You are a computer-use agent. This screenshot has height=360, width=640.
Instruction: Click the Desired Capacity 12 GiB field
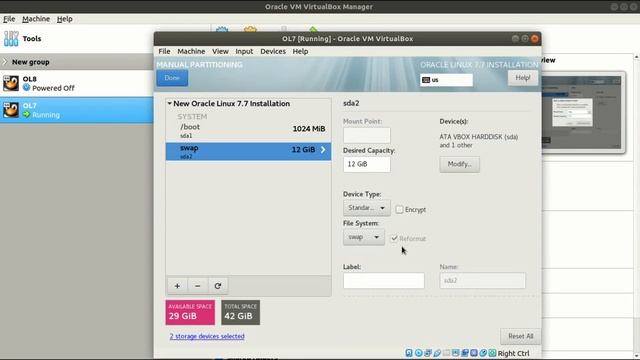pyautogui.click(x=367, y=164)
